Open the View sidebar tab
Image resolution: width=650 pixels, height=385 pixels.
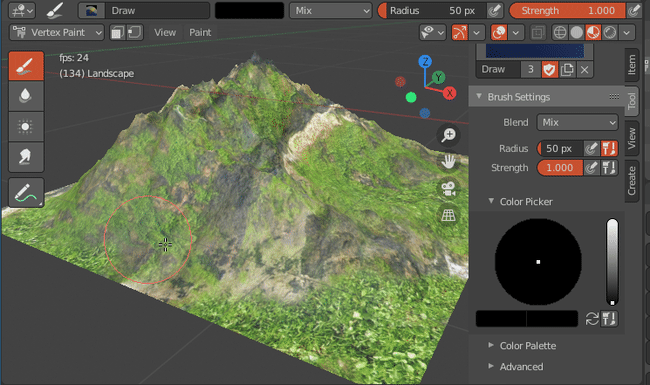click(631, 138)
